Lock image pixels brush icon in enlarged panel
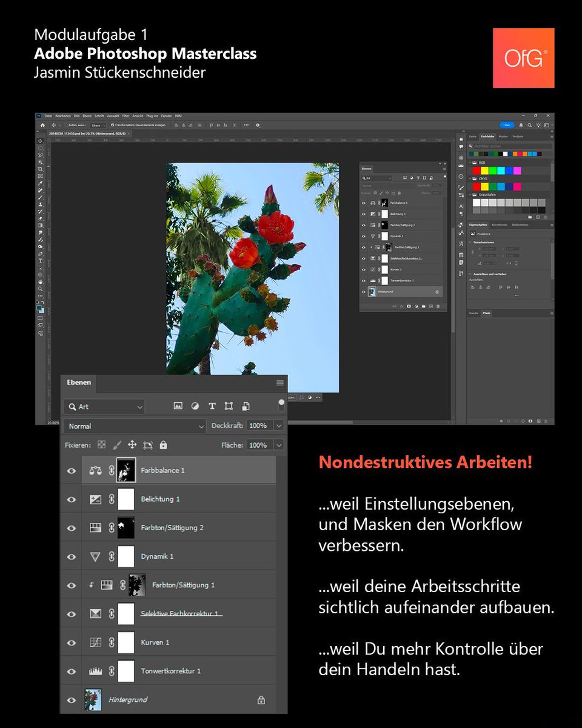 tap(116, 445)
